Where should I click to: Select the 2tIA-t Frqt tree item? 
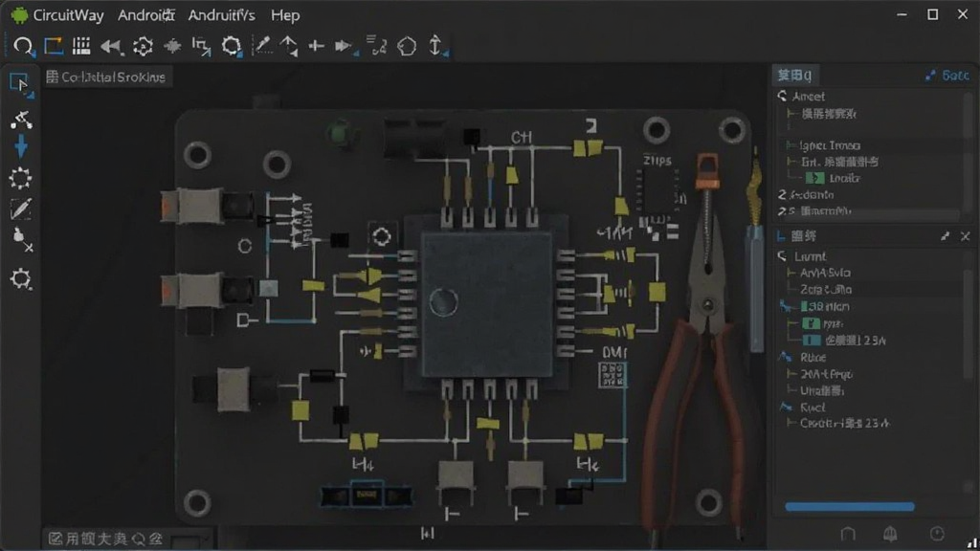(826, 374)
